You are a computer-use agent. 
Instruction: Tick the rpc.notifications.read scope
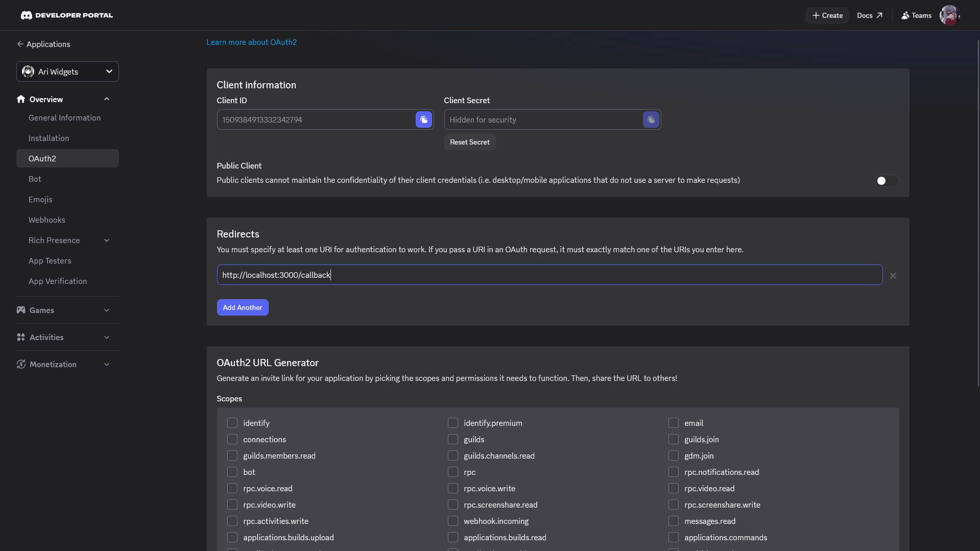click(674, 472)
